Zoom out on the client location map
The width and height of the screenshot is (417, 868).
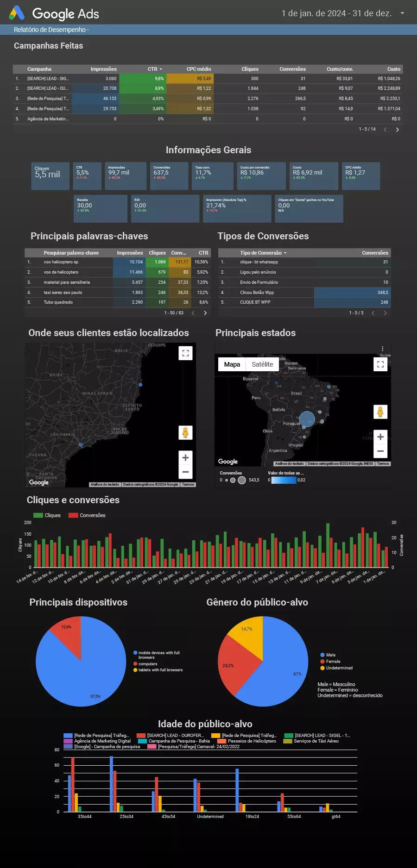[185, 472]
